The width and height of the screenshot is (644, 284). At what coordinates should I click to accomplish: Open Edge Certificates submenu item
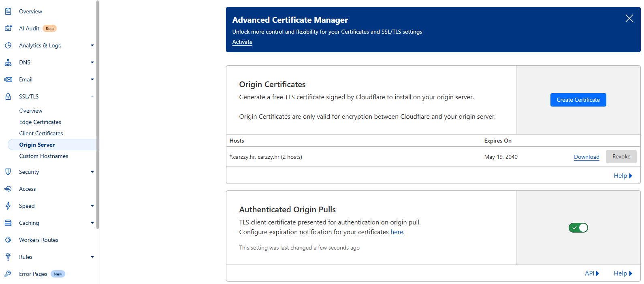(x=40, y=122)
